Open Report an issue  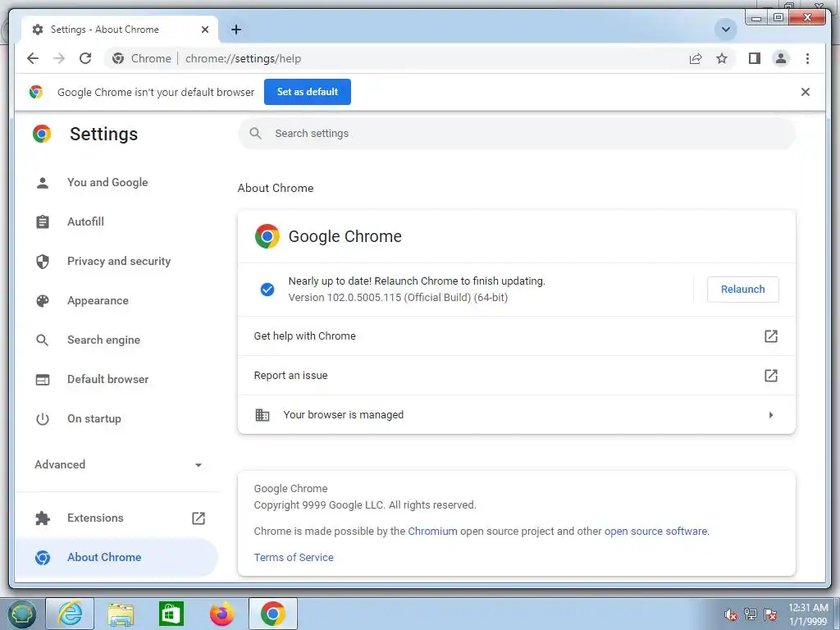517,376
